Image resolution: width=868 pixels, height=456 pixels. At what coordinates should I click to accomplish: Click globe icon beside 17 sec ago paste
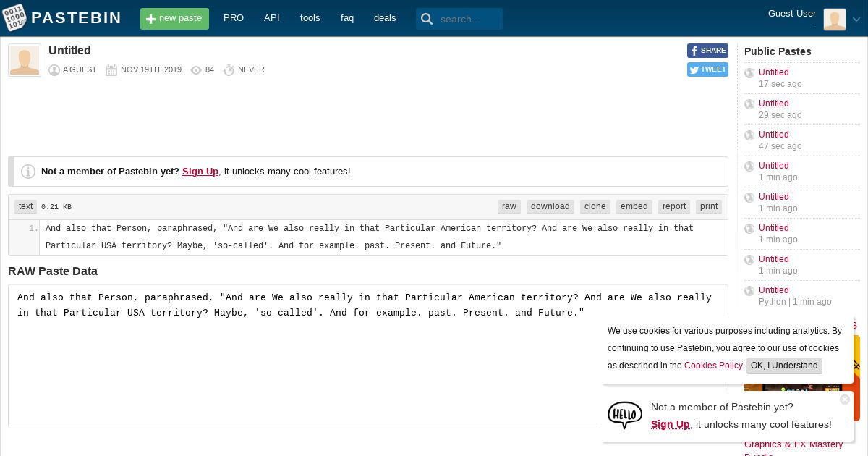749,73
